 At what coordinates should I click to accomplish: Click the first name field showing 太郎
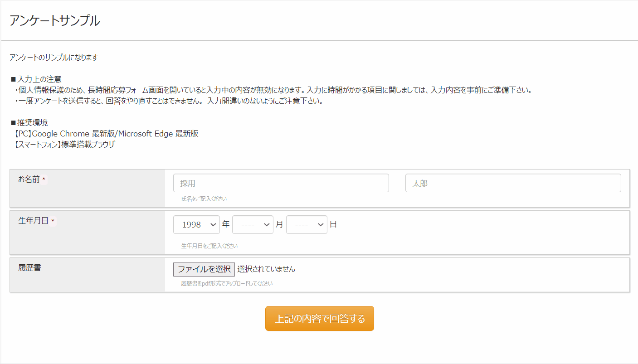click(x=513, y=183)
